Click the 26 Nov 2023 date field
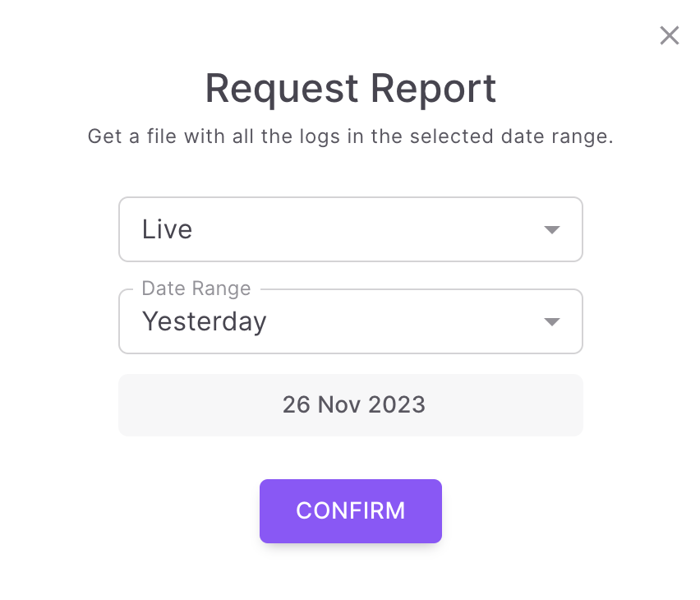The height and width of the screenshot is (600, 700). [353, 404]
